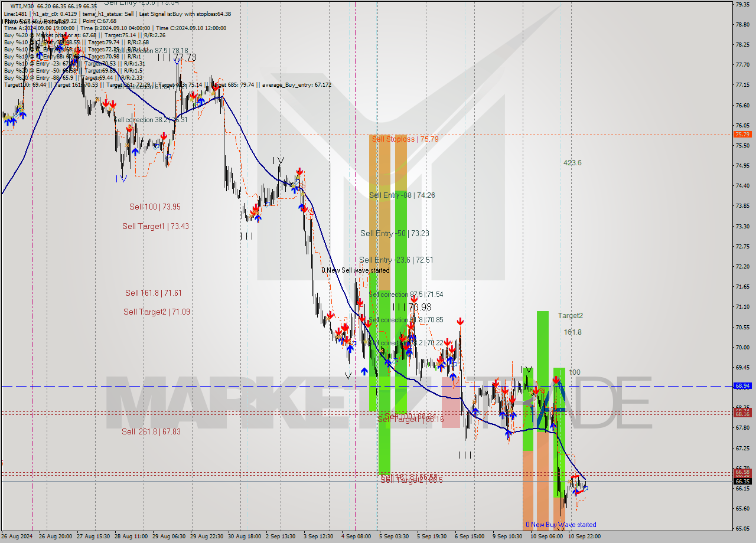Select the 'Sell 161.8 | 71.61' label

click(154, 293)
